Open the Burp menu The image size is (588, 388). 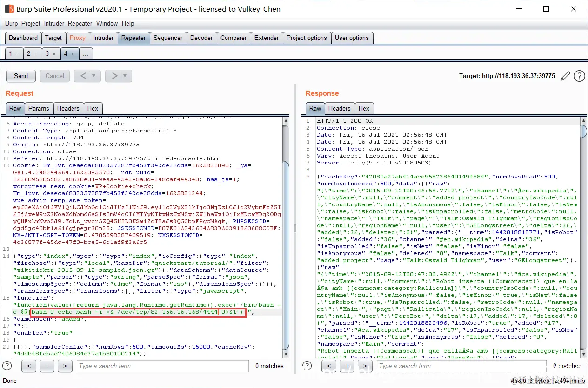click(x=12, y=23)
